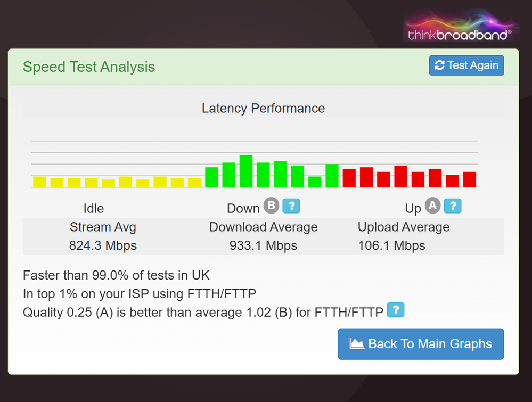Image resolution: width=532 pixels, height=402 pixels.
Task: Click the grade B badge beside Down
Action: (x=271, y=207)
